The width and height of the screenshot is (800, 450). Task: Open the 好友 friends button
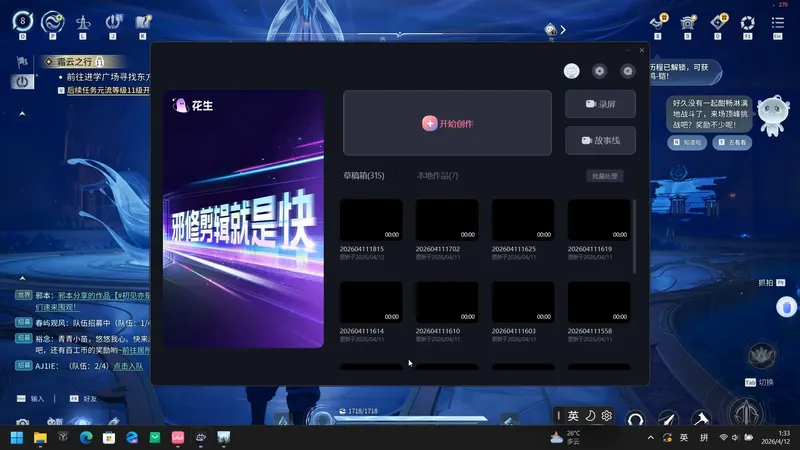pyautogui.click(x=84, y=398)
